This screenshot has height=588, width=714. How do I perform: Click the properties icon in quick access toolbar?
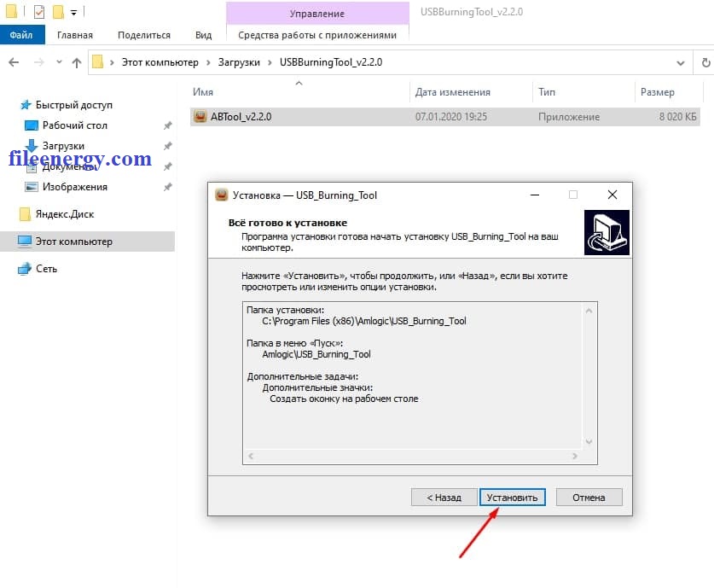39,11
